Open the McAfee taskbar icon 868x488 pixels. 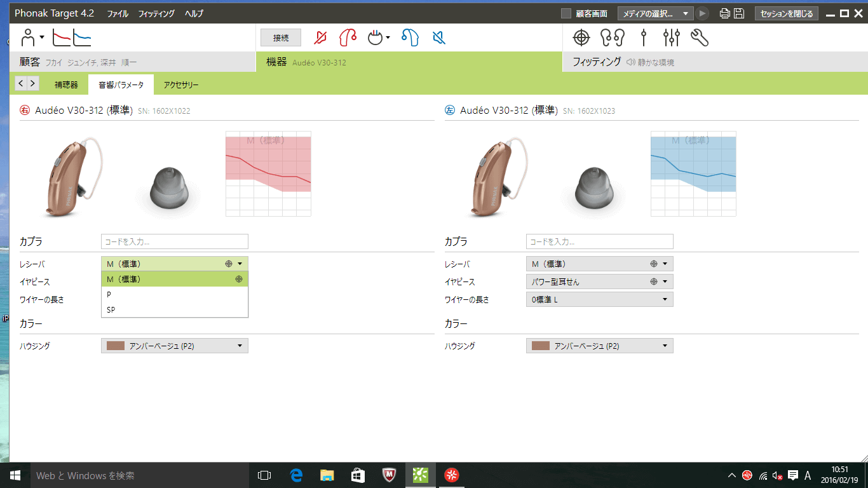(x=390, y=475)
